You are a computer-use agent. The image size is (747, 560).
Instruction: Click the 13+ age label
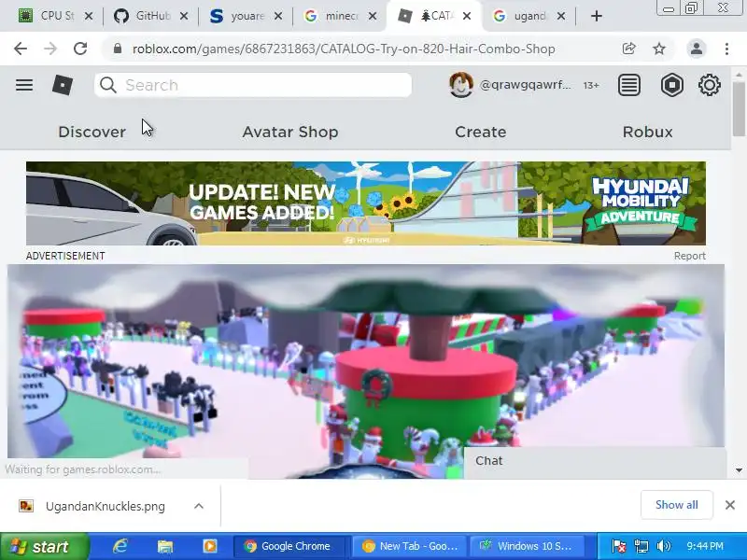[591, 85]
